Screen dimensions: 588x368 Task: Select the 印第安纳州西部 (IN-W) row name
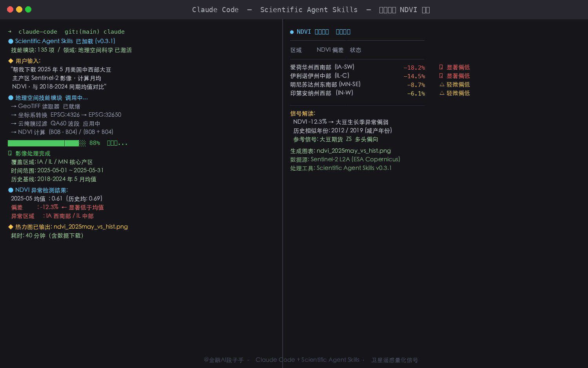(x=321, y=93)
